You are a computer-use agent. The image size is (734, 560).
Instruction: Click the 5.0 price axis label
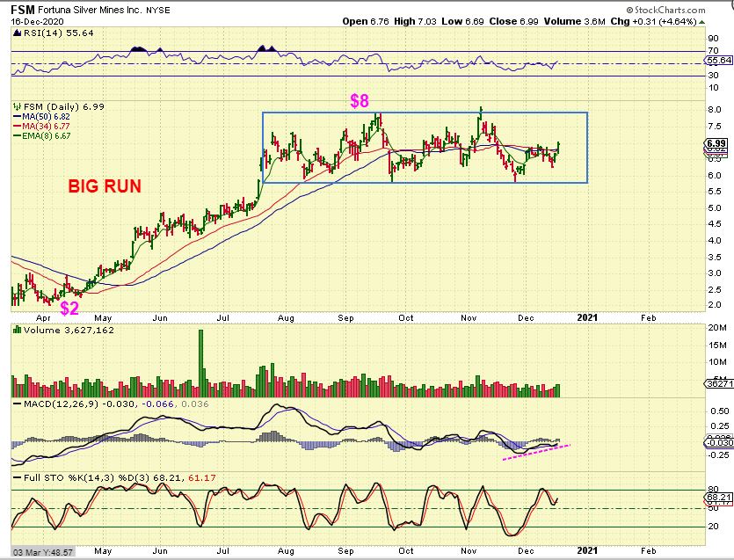pos(715,207)
